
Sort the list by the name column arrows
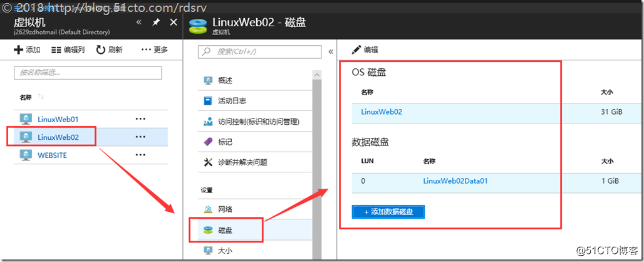pos(41,97)
